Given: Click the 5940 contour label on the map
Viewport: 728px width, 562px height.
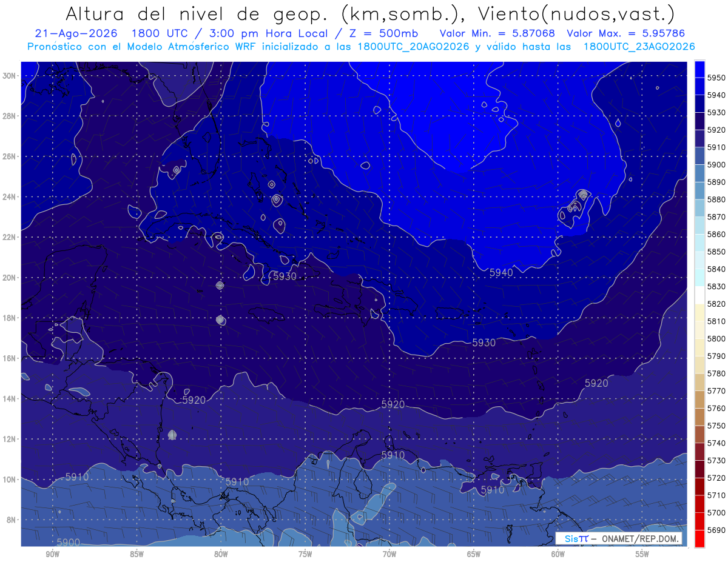Looking at the screenshot, I should (501, 273).
